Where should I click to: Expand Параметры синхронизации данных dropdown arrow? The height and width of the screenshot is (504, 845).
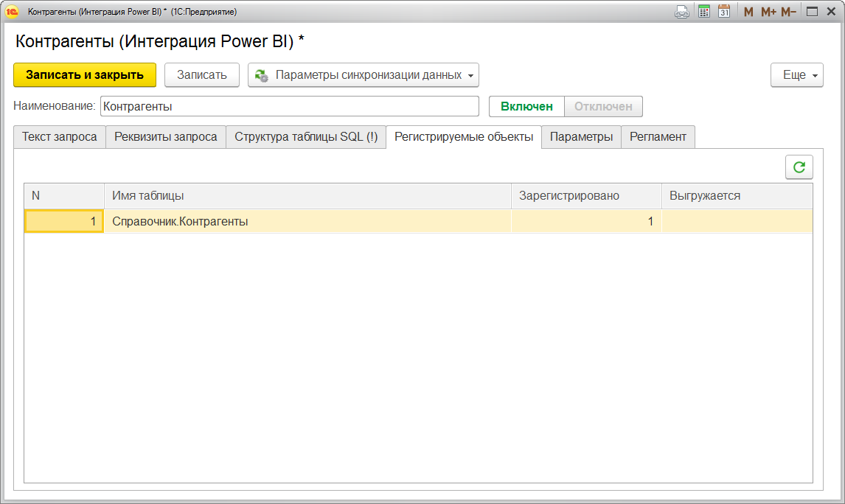470,75
